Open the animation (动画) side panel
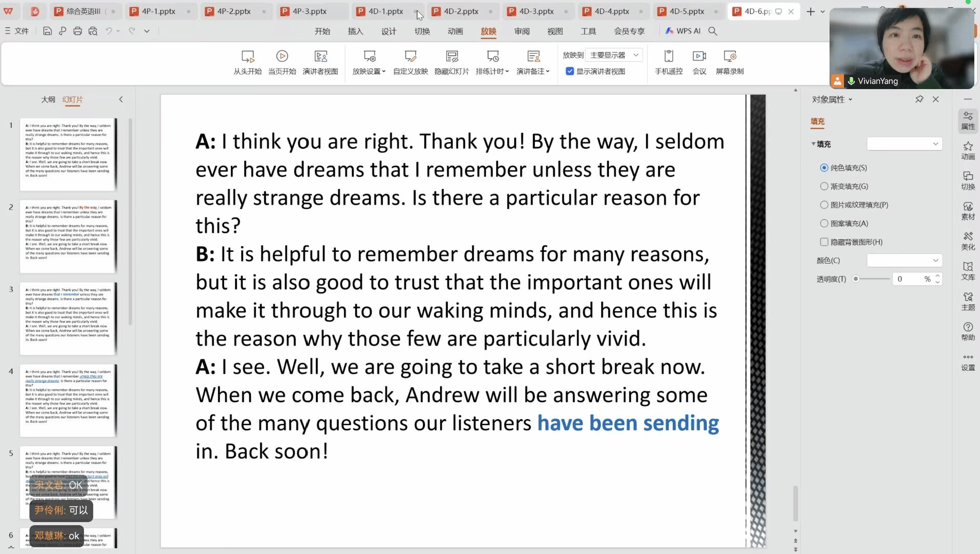The image size is (980, 554). coord(968,150)
